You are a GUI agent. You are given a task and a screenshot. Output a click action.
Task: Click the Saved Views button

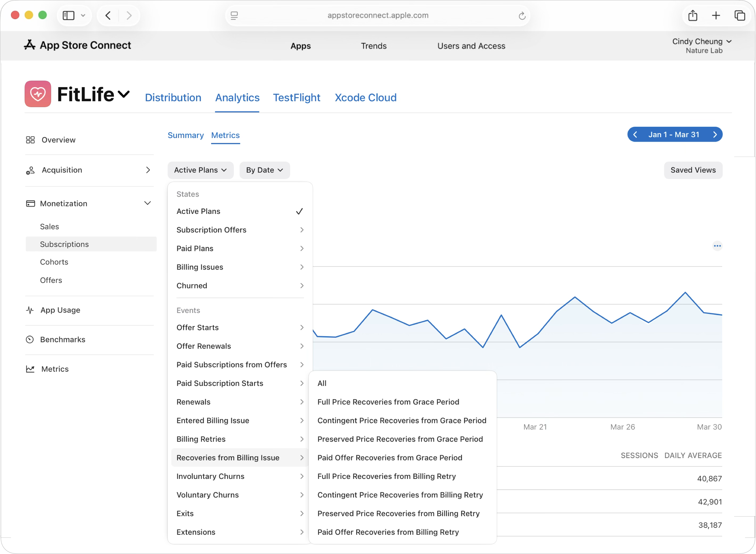[693, 170]
